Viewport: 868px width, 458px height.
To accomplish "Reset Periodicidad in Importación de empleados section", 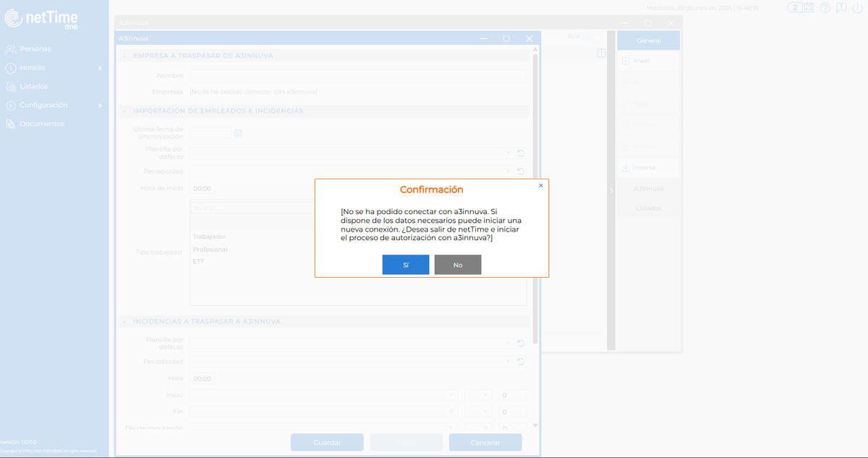I will [x=520, y=171].
